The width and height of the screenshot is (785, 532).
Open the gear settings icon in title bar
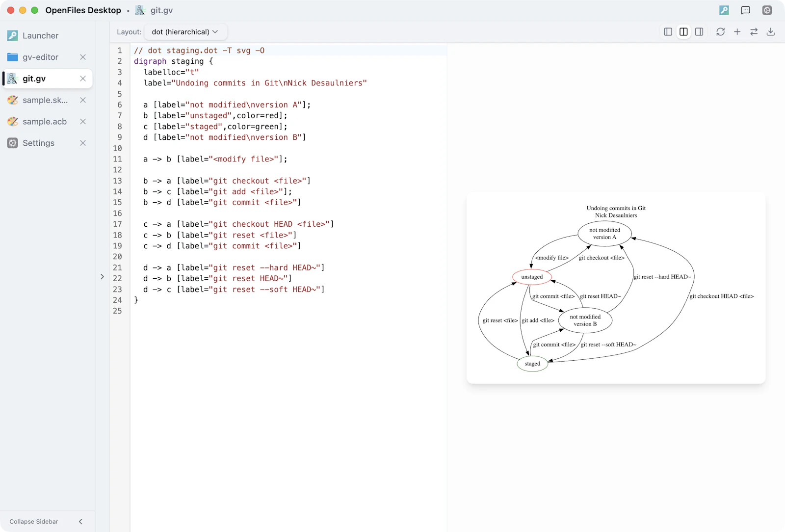767,10
